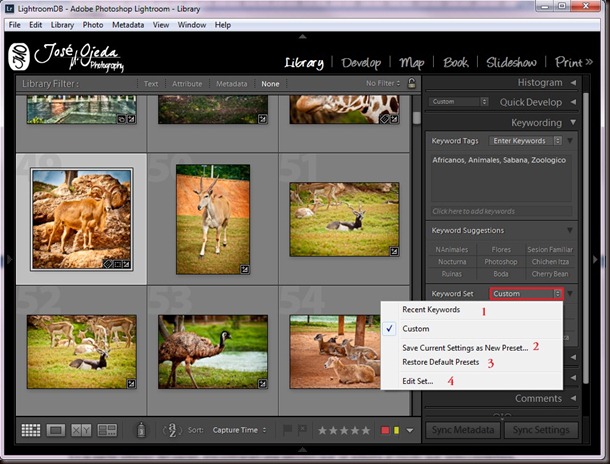Add suggested keyword Sesion Familiar
The height and width of the screenshot is (464, 610).
pos(550,250)
